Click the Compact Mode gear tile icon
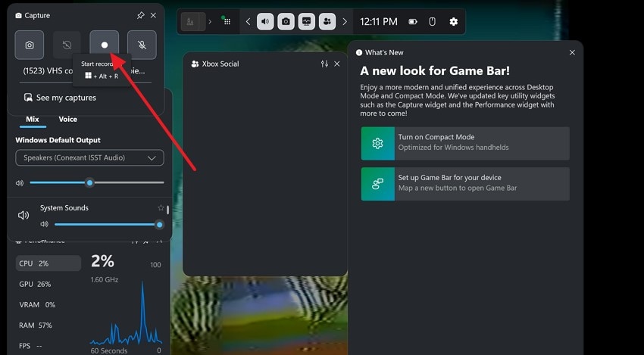Viewport: 644px width, 355px height. pyautogui.click(x=378, y=143)
